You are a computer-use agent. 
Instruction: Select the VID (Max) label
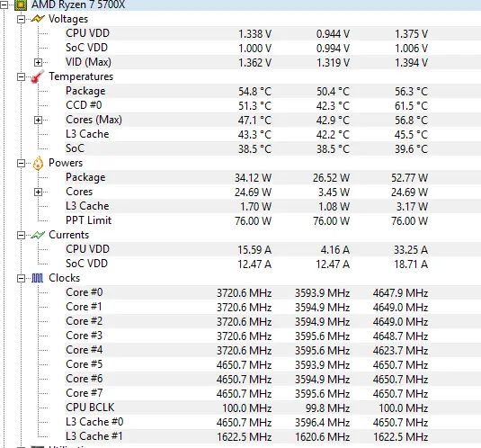point(88,62)
